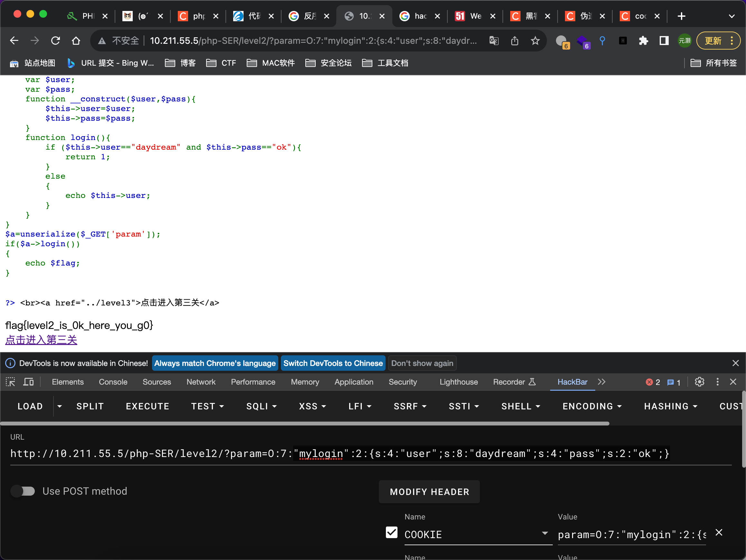The width and height of the screenshot is (746, 560).
Task: Click the cookie value input field
Action: [632, 534]
